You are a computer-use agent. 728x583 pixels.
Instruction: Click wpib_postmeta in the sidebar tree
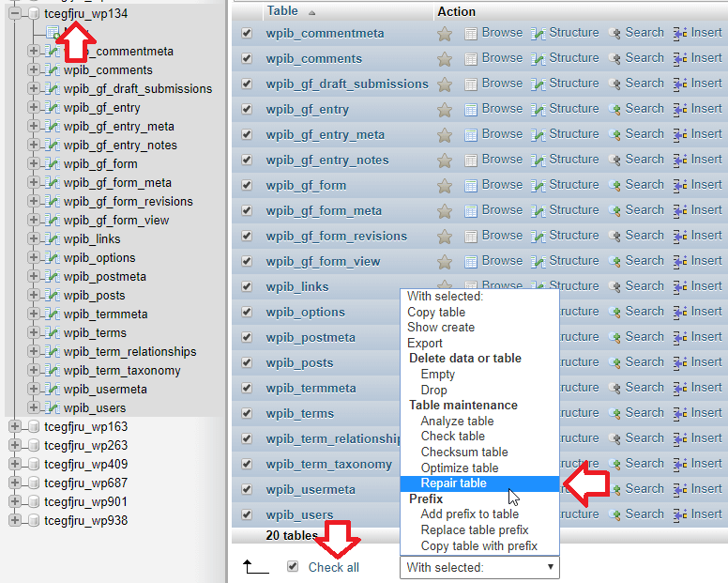point(105,276)
